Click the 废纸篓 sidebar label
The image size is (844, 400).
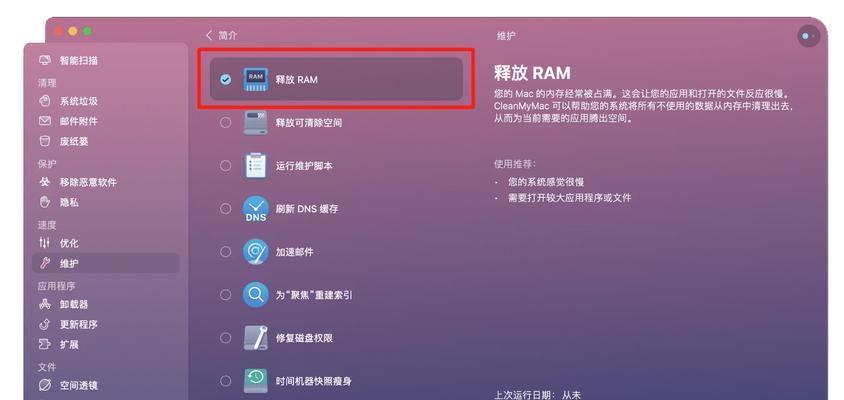pos(74,141)
